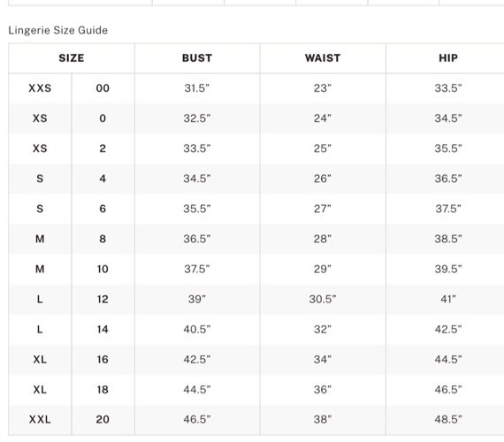
Task: Click the BUST column header
Action: [197, 58]
